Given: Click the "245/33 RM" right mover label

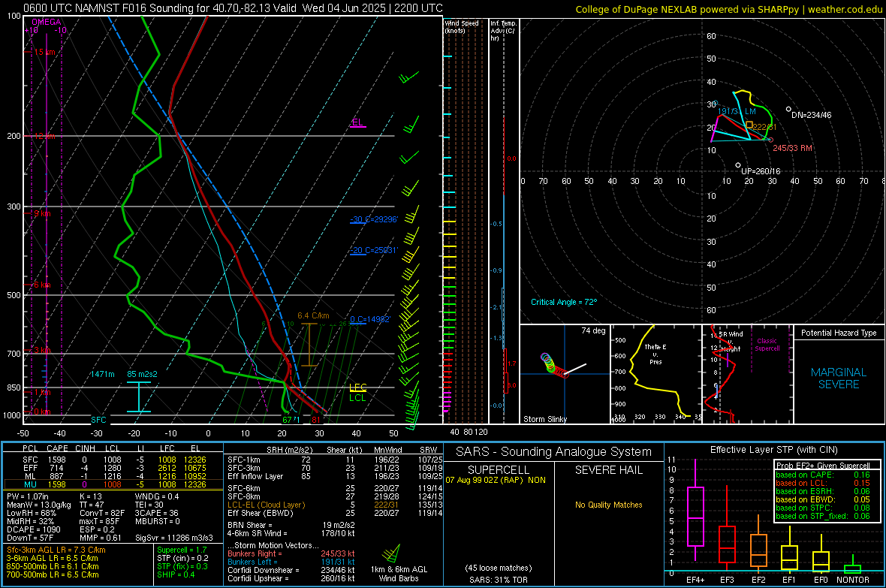Looking at the screenshot, I should click(792, 148).
